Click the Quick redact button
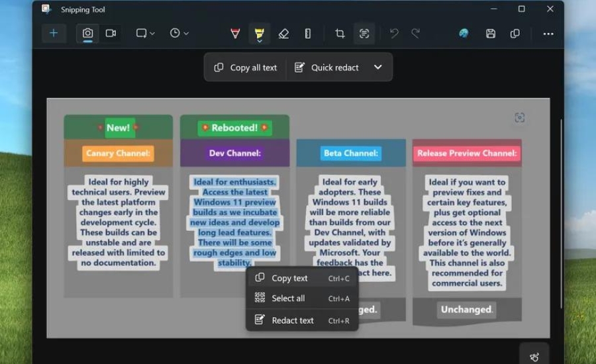This screenshot has height=364, width=596. [x=326, y=68]
